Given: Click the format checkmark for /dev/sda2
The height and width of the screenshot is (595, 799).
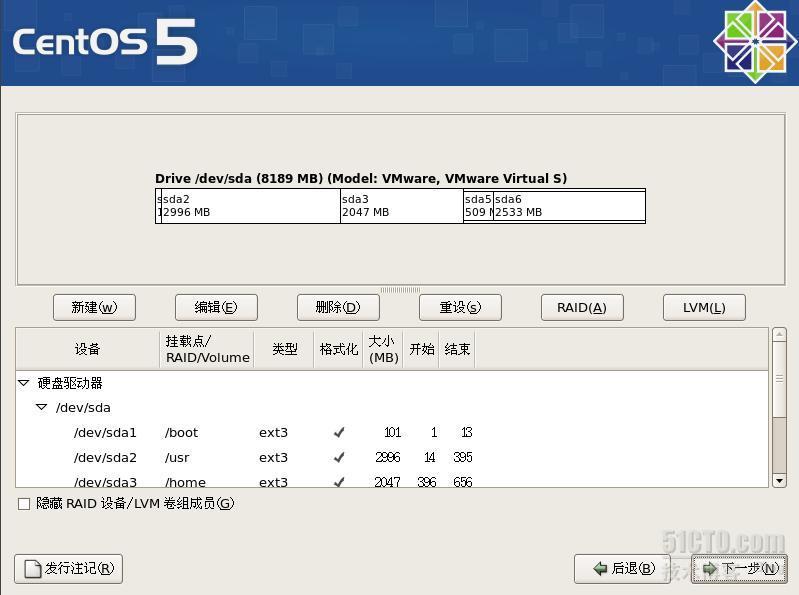Looking at the screenshot, I should 339,457.
